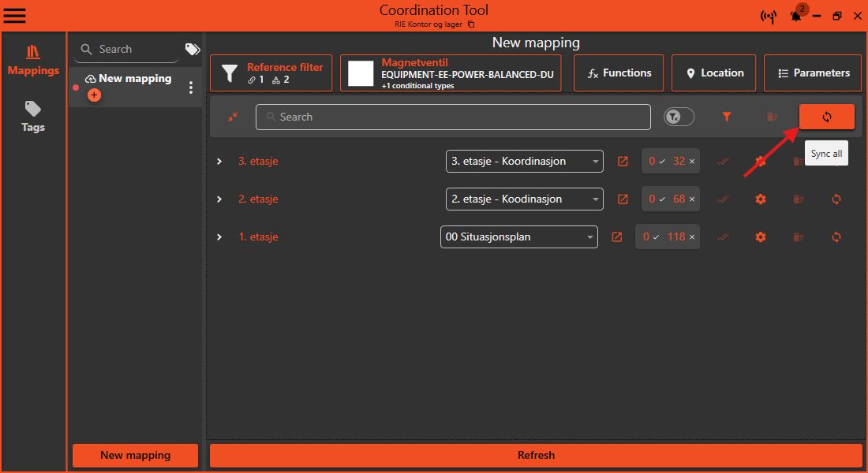The width and height of the screenshot is (868, 473).
Task: Open the "00 Situasjonsplan" dropdown
Action: 518,236
